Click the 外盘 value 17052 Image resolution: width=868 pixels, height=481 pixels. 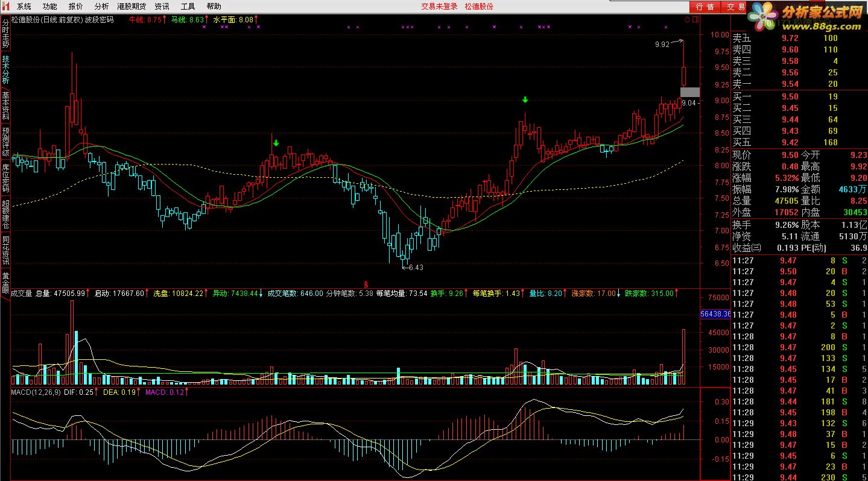786,212
